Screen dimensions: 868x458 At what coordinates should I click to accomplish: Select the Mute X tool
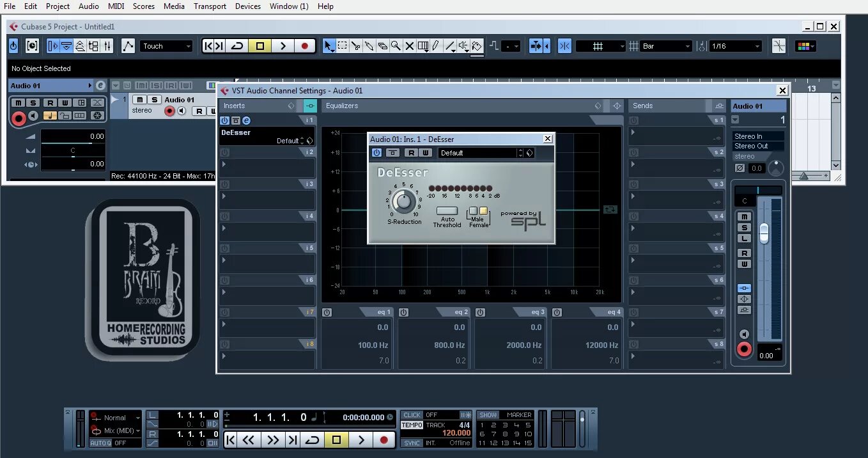pyautogui.click(x=410, y=46)
